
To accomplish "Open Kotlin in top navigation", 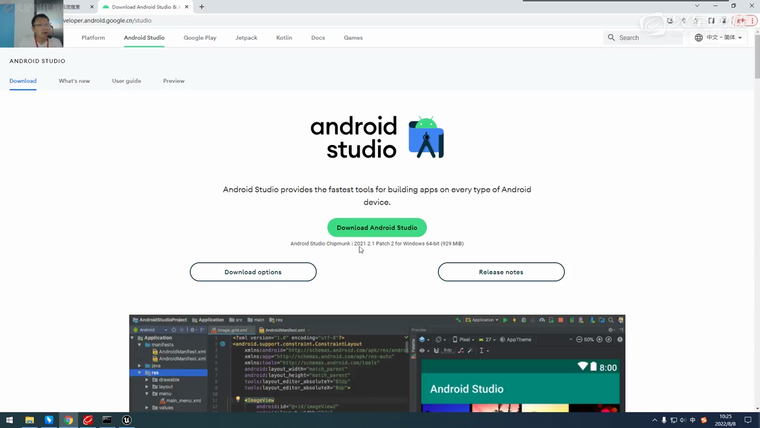I will pyautogui.click(x=284, y=38).
